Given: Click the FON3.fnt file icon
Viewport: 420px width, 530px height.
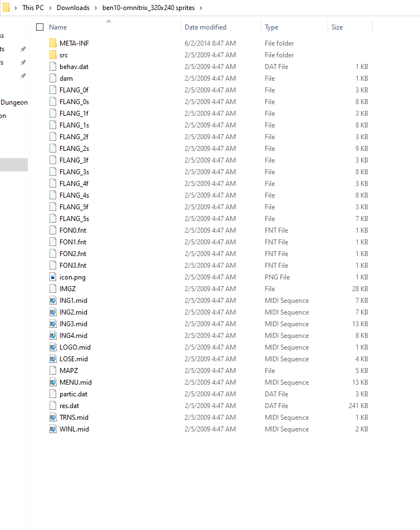Looking at the screenshot, I should 53,266.
